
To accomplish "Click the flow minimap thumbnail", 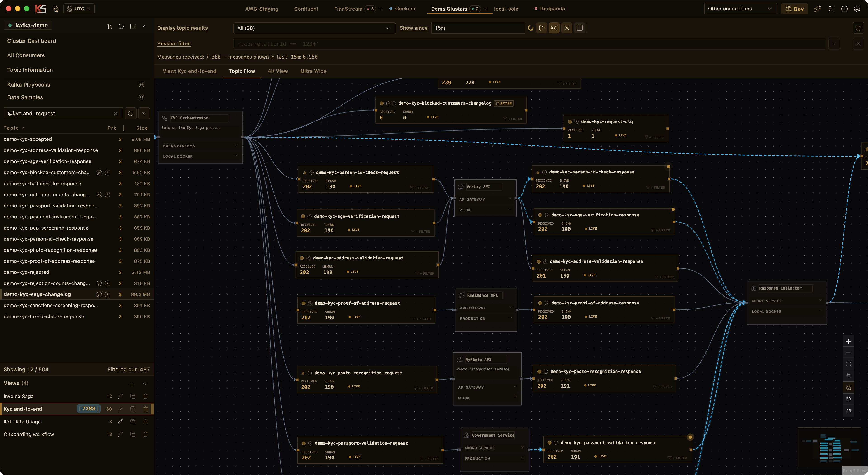I will (830, 448).
